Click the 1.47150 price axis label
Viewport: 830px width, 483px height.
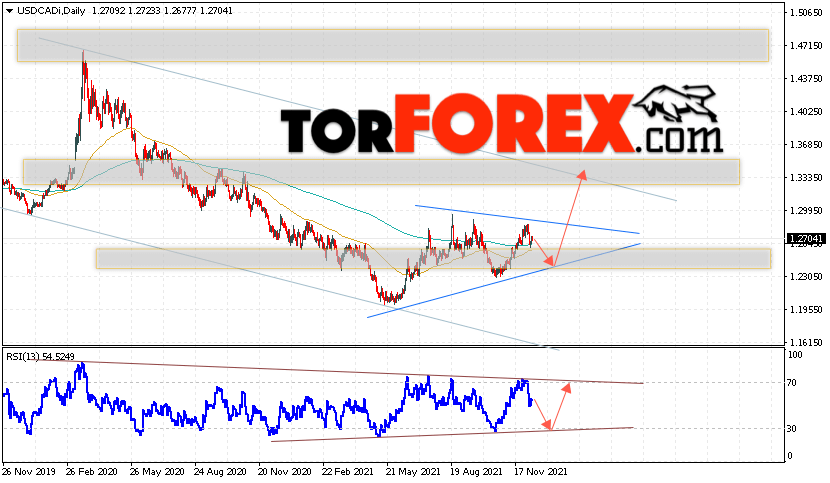[806, 46]
